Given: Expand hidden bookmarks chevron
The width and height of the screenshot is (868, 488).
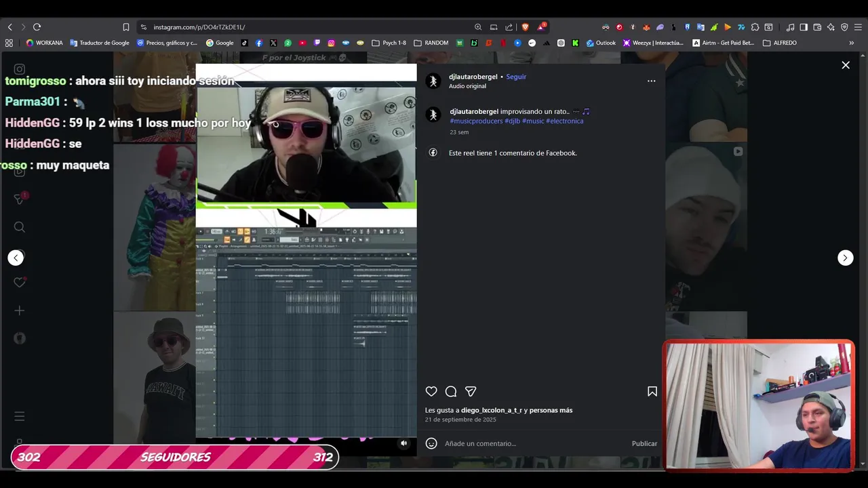Looking at the screenshot, I should [852, 43].
